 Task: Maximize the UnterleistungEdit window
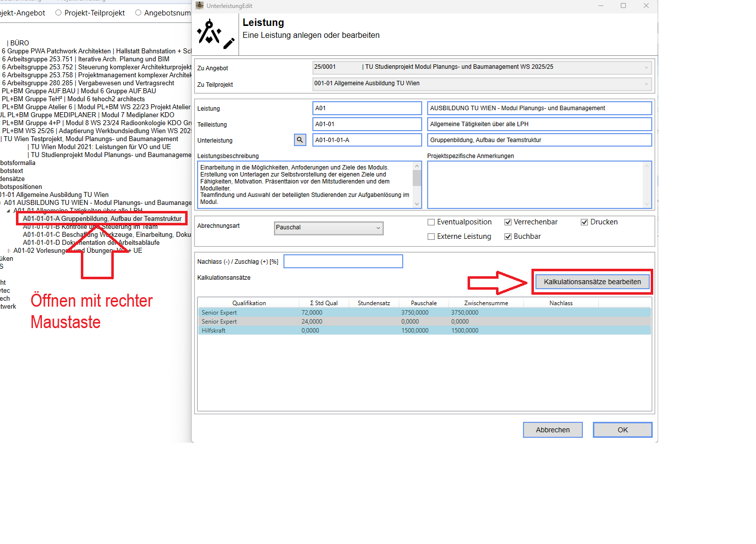tap(623, 5)
